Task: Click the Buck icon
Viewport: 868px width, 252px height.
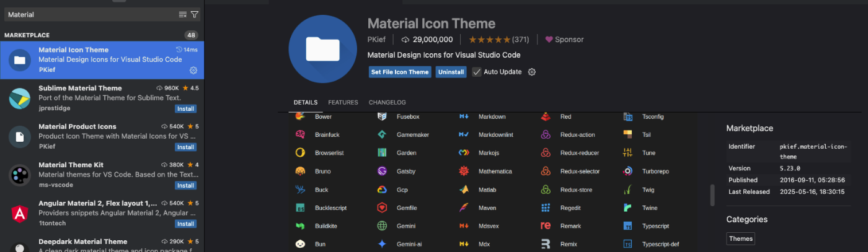Action: coord(299,189)
